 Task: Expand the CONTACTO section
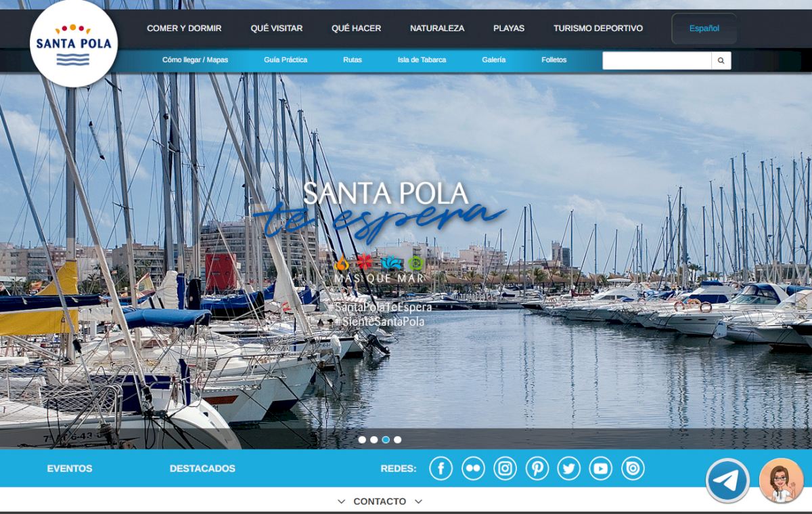click(380, 501)
